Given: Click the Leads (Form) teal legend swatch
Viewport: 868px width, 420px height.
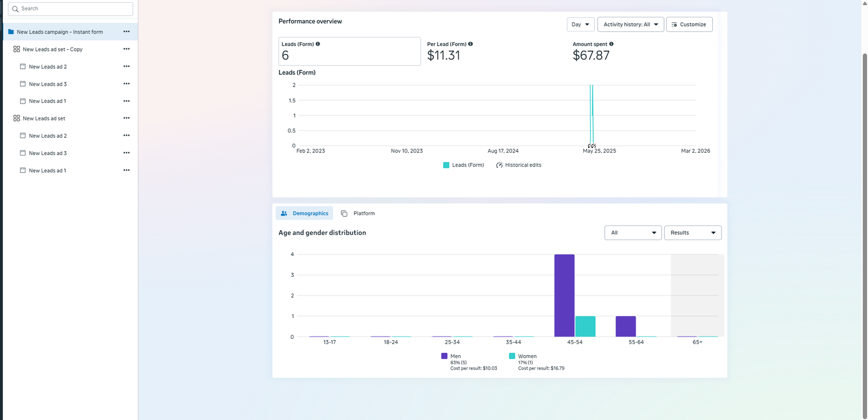Looking at the screenshot, I should click(446, 165).
